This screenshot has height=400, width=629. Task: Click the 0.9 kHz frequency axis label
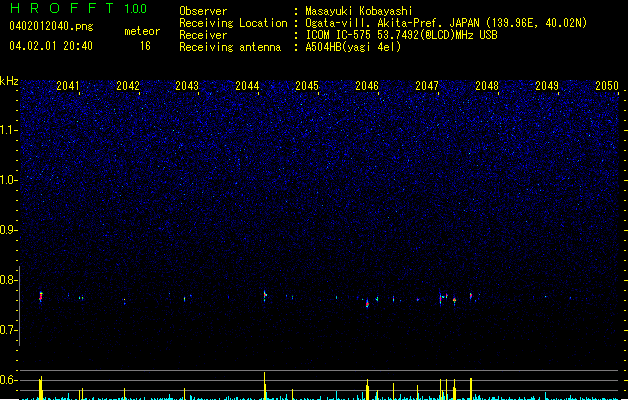tap(9, 230)
